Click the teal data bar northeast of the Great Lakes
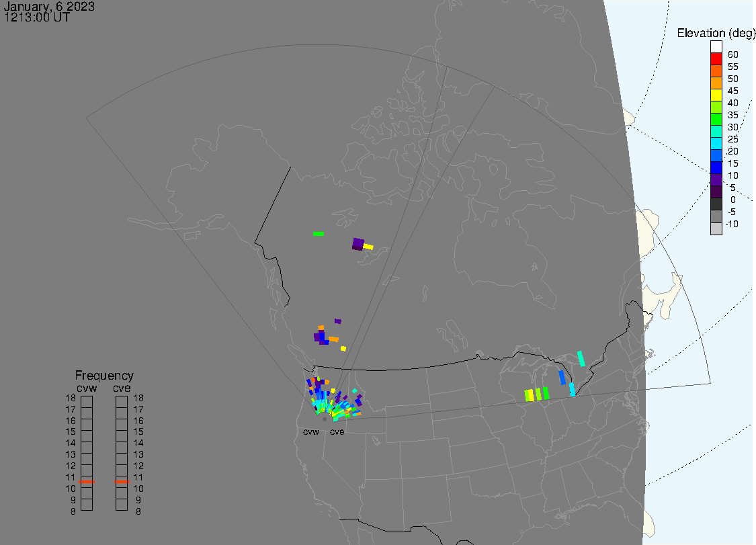 pos(581,358)
